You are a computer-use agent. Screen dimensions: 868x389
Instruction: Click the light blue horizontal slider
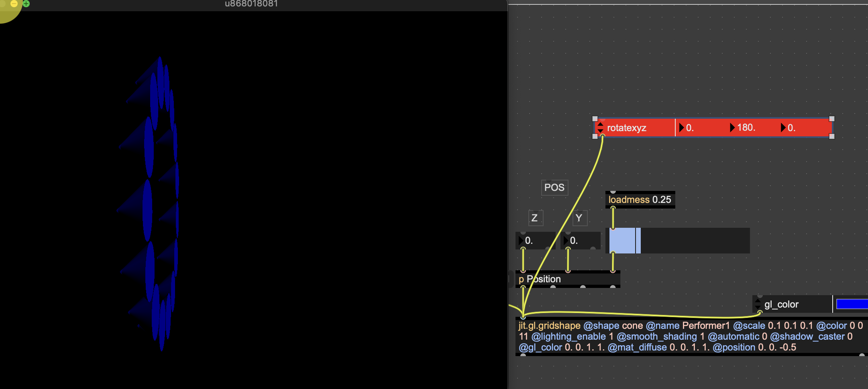(678, 241)
